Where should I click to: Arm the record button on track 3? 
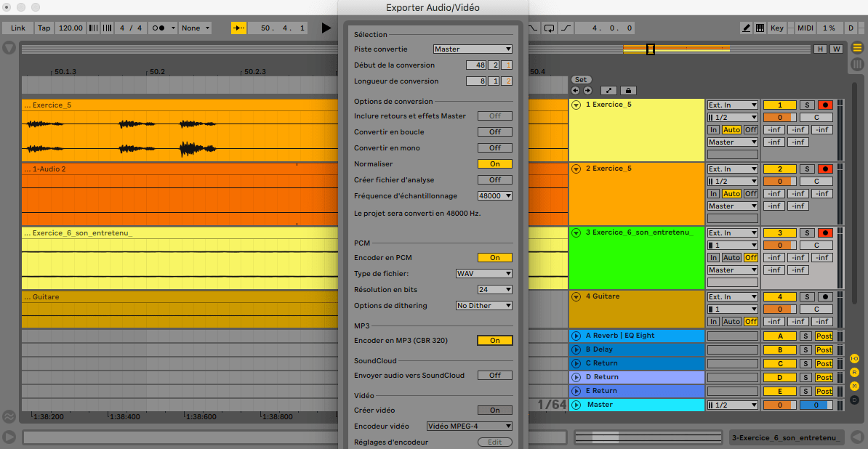click(825, 232)
